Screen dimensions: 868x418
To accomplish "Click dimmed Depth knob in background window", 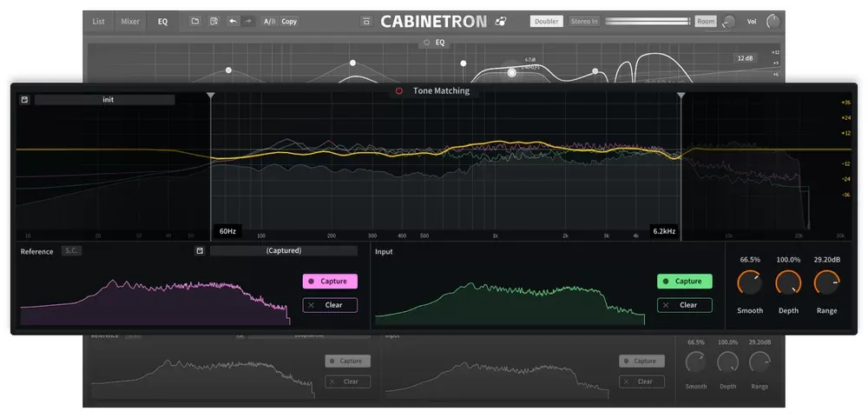I will pos(727,362).
